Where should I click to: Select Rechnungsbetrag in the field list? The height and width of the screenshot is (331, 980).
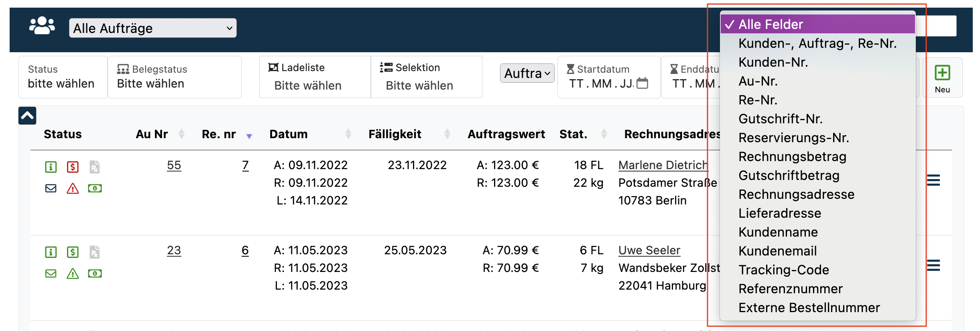(x=792, y=157)
